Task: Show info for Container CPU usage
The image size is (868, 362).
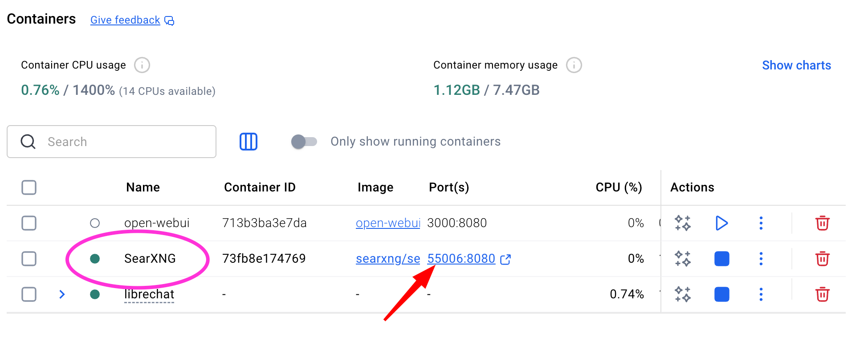Action: (x=142, y=65)
